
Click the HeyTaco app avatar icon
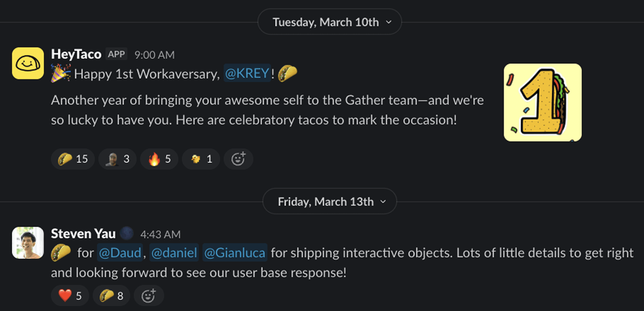pos(28,63)
